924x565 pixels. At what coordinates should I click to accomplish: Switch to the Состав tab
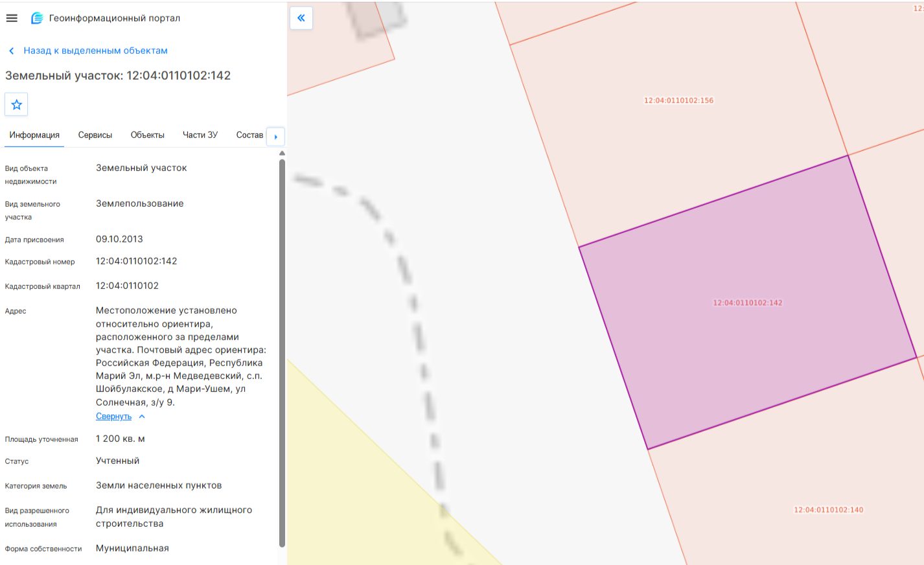[x=249, y=135]
